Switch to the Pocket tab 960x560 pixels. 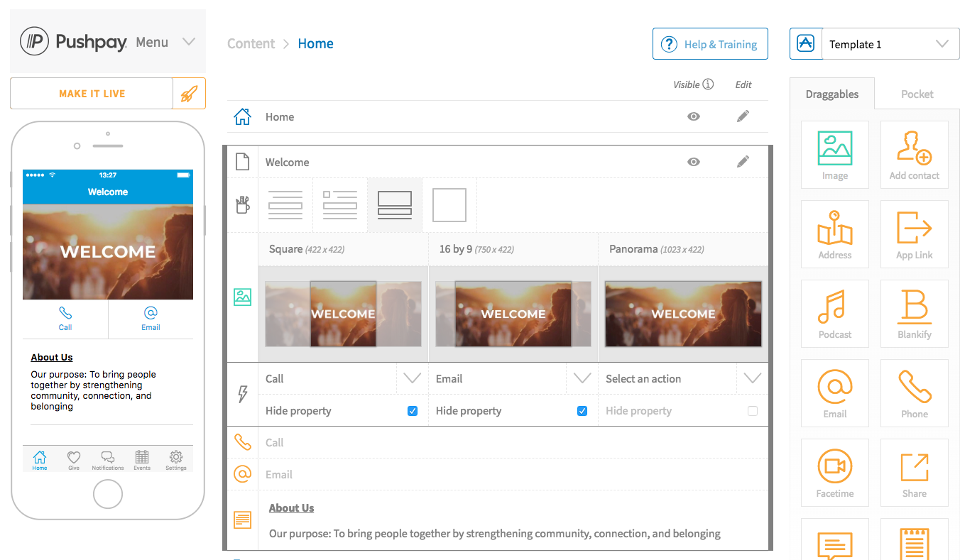tap(917, 94)
